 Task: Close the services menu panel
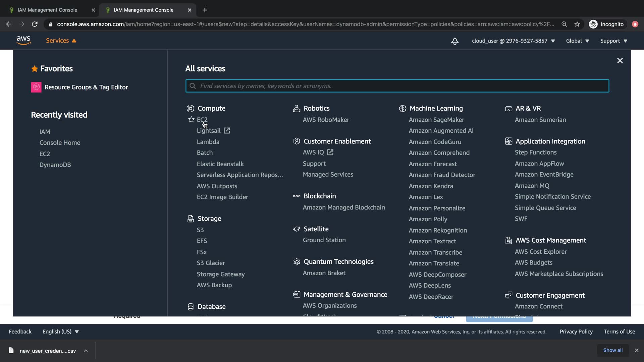(620, 61)
